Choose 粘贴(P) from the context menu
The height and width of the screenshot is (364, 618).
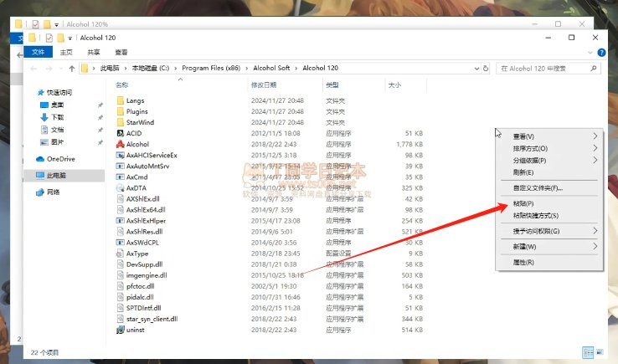click(523, 203)
